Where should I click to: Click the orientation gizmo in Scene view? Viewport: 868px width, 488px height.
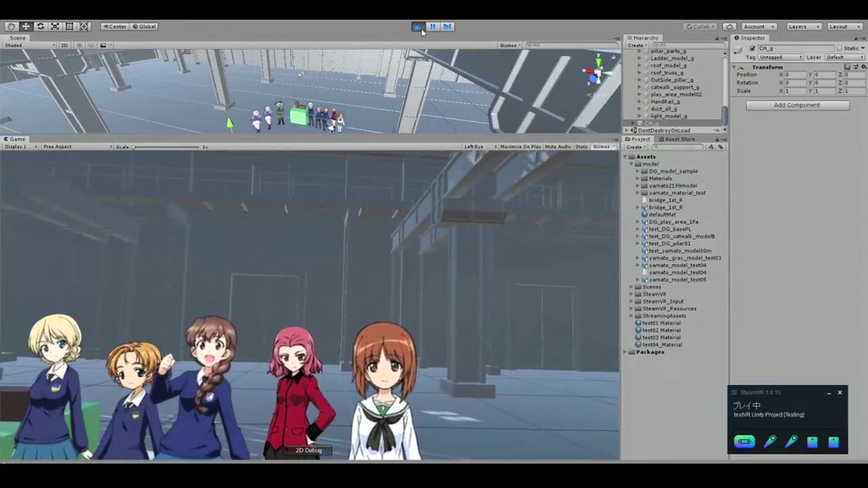coord(598,72)
